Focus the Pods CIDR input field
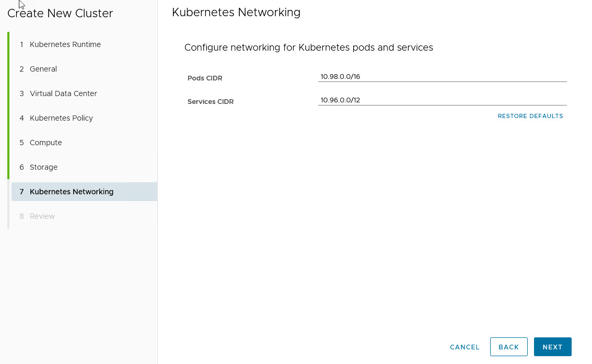Viewport: 592px width, 364px height. (442, 77)
